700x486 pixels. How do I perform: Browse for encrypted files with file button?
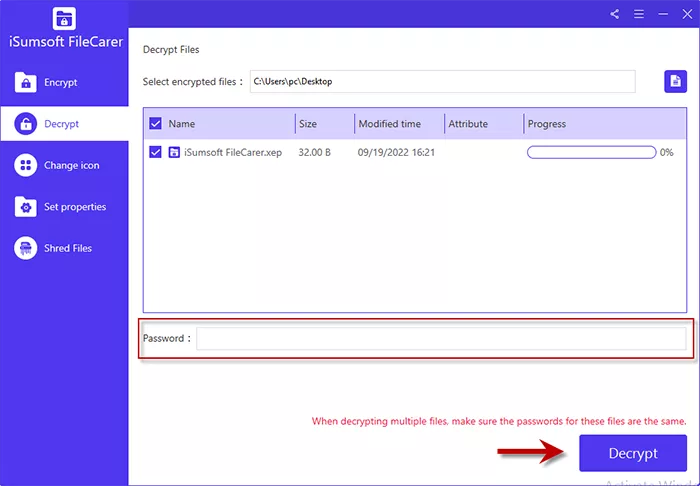[675, 82]
